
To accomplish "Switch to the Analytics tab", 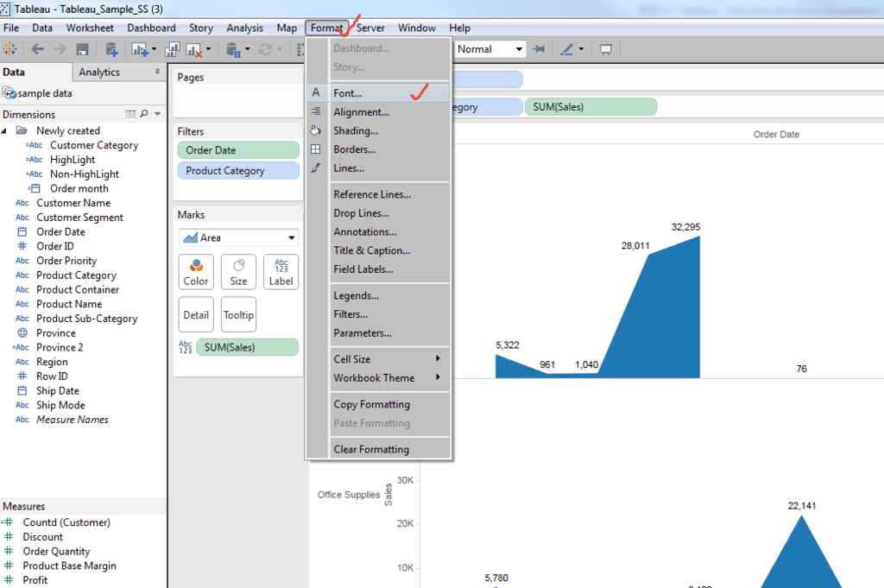I will click(x=99, y=72).
